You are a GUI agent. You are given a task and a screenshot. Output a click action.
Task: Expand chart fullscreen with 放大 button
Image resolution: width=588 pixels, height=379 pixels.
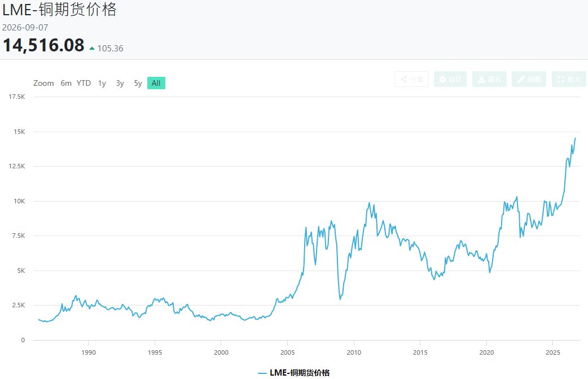(x=569, y=79)
